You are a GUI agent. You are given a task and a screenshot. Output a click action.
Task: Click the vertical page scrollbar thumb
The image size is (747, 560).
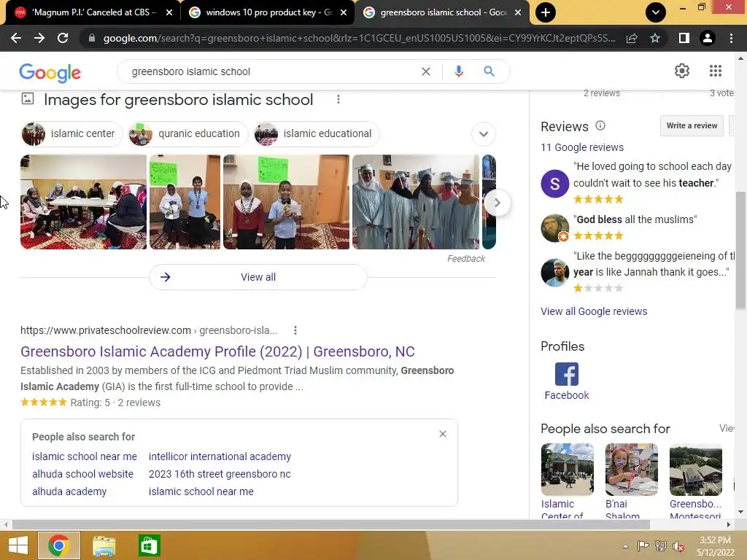point(740,250)
